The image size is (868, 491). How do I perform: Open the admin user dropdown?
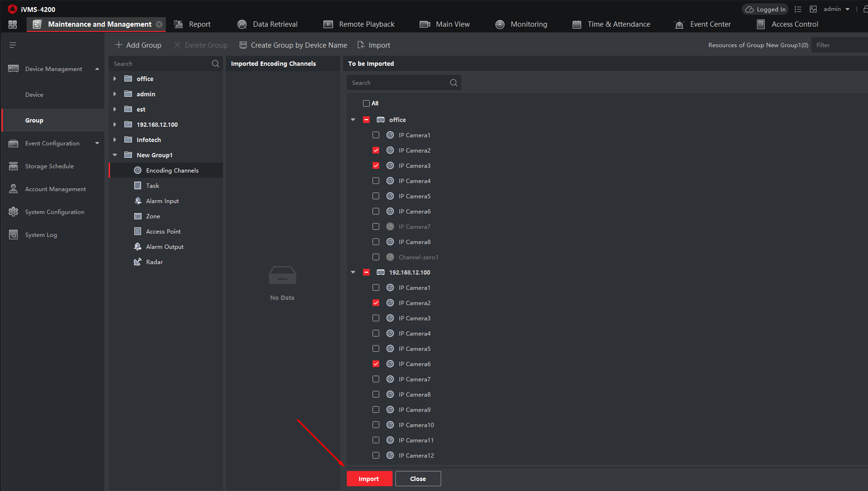(837, 9)
